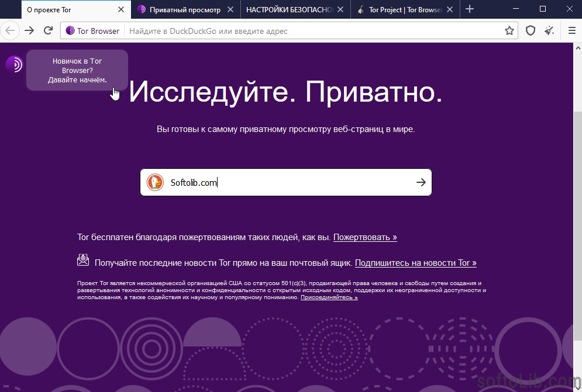
Task: Click the scrollbar up arrow
Action: pos(577,48)
